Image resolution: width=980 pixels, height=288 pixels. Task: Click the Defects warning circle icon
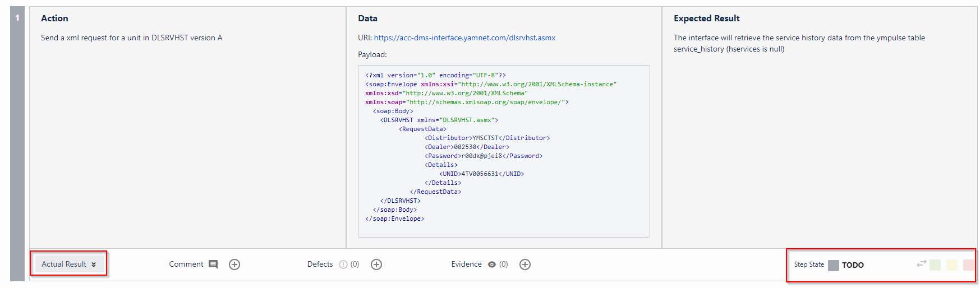pyautogui.click(x=343, y=264)
